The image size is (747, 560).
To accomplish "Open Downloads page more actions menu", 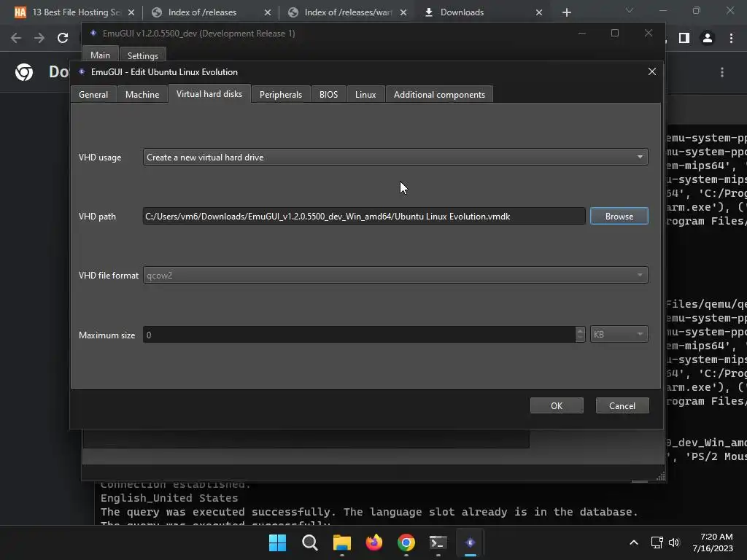I will 722,72.
